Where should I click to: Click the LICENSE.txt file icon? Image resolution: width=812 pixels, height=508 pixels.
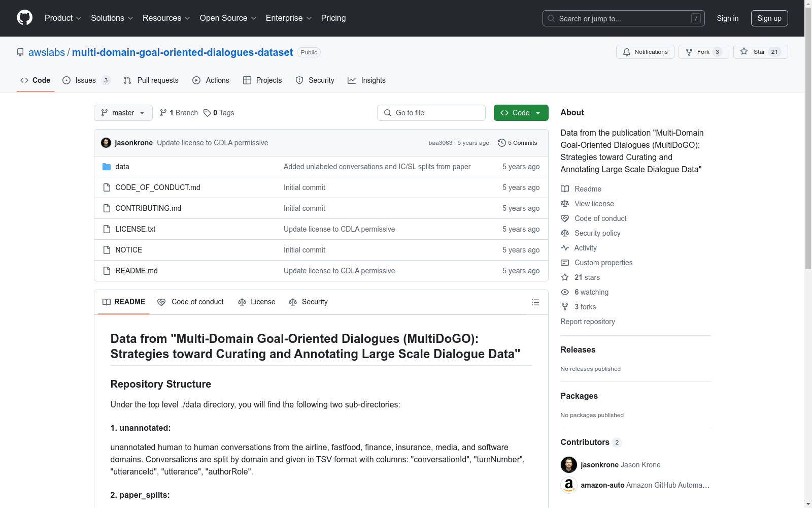click(107, 229)
